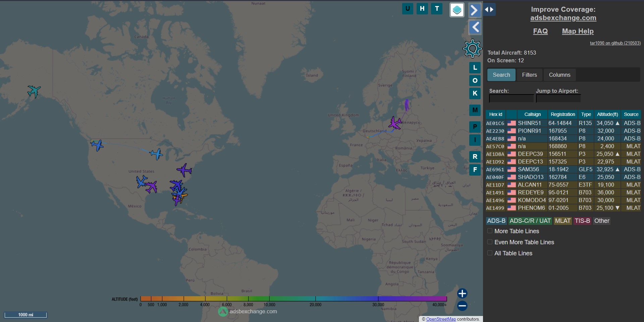The width and height of the screenshot is (644, 322).
Task: Click the ADS-C/R / UAT legend label
Action: pos(530,221)
